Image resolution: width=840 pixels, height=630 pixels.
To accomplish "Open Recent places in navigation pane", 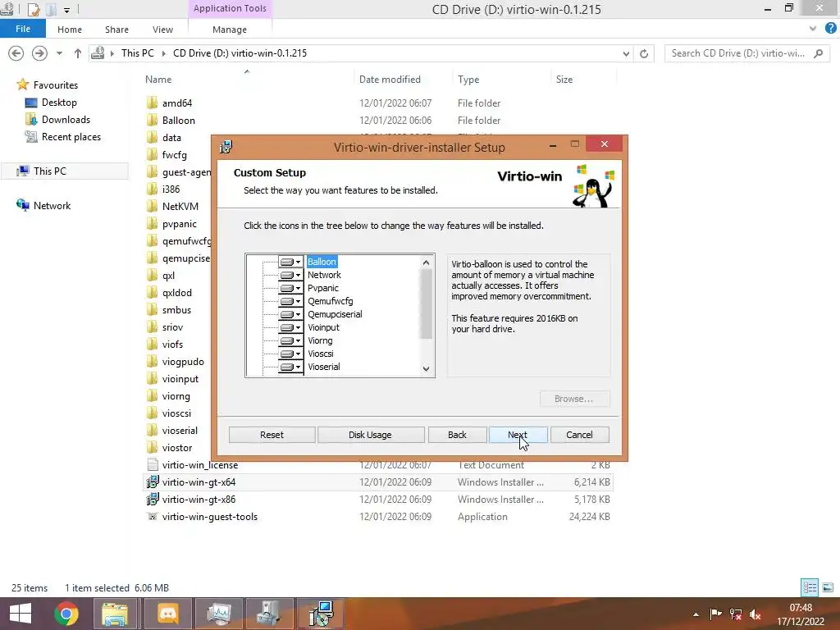I will 71,137.
